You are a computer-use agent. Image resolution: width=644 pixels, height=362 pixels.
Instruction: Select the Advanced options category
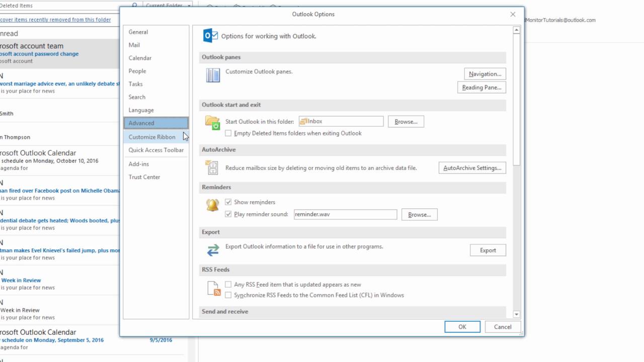pos(156,123)
